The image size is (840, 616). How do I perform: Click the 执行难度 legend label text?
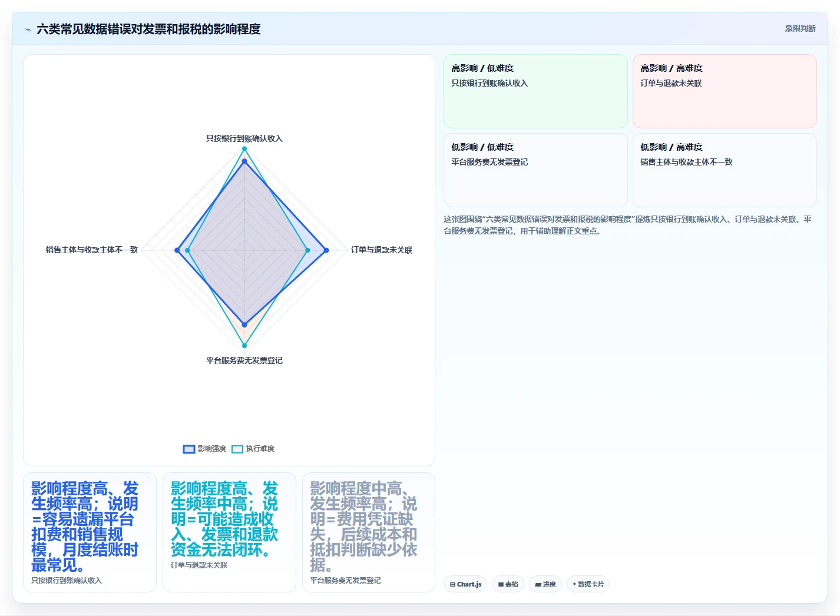tap(260, 449)
